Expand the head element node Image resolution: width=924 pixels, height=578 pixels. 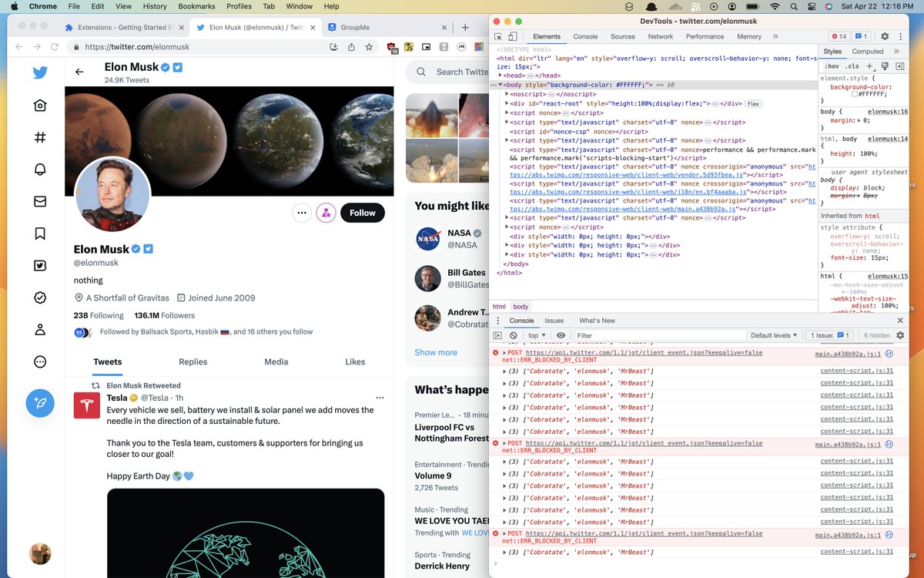[x=501, y=76]
